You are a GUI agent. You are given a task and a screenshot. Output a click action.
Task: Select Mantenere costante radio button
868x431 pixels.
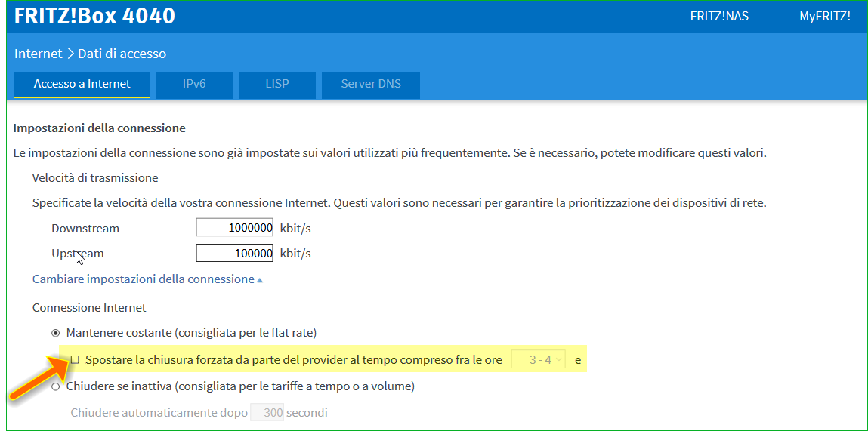(55, 333)
